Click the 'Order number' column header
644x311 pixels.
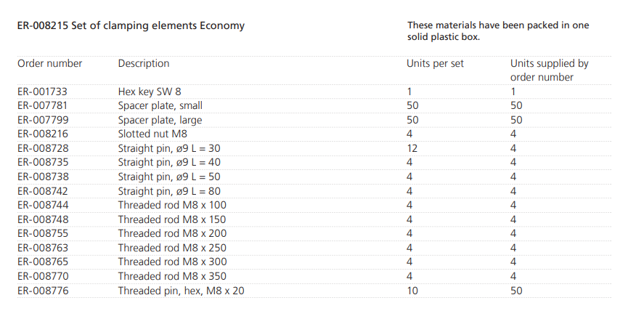[x=50, y=63]
